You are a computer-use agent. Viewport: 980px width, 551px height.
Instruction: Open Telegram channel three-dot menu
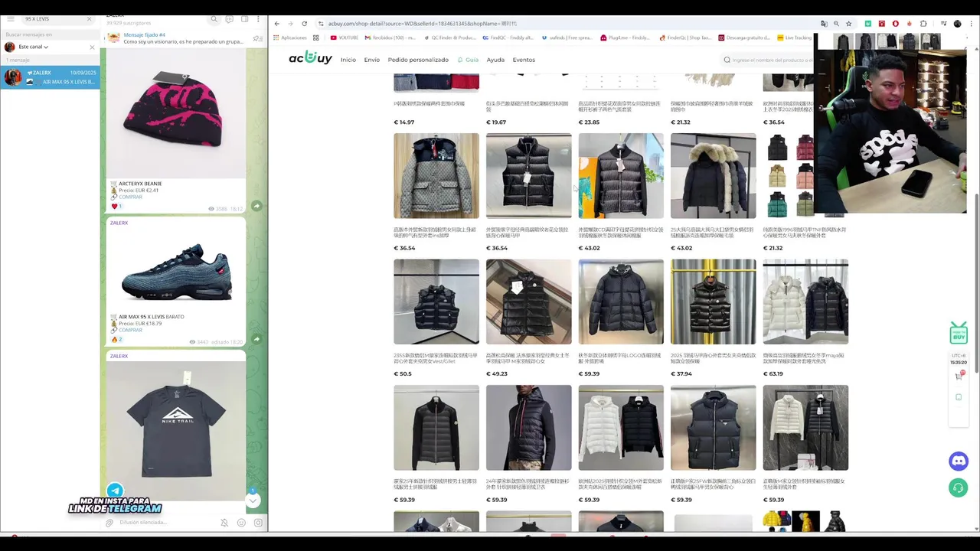click(x=259, y=19)
